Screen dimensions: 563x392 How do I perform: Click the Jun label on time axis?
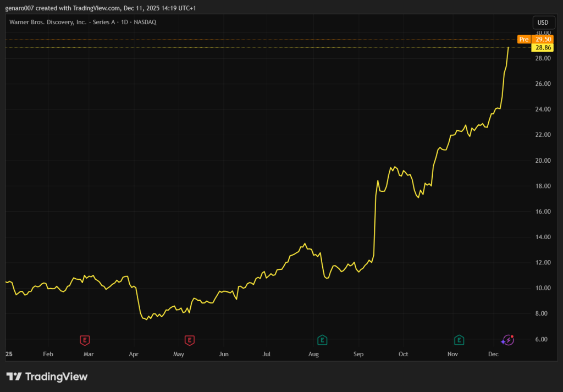[223, 355]
